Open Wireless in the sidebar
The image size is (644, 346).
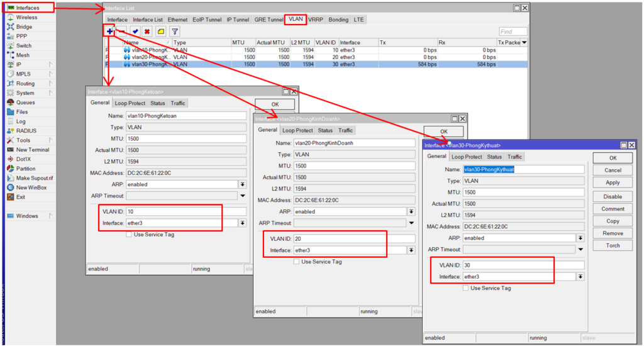tap(26, 18)
